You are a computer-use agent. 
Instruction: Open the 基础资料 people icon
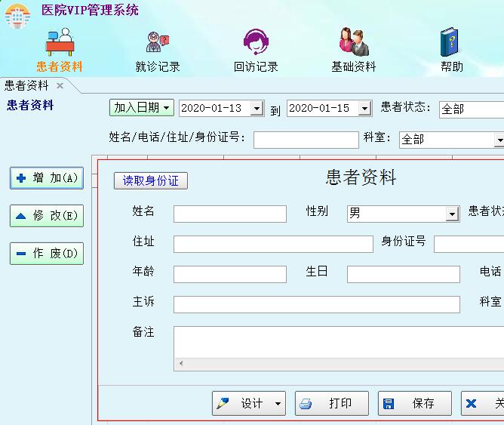(x=354, y=42)
